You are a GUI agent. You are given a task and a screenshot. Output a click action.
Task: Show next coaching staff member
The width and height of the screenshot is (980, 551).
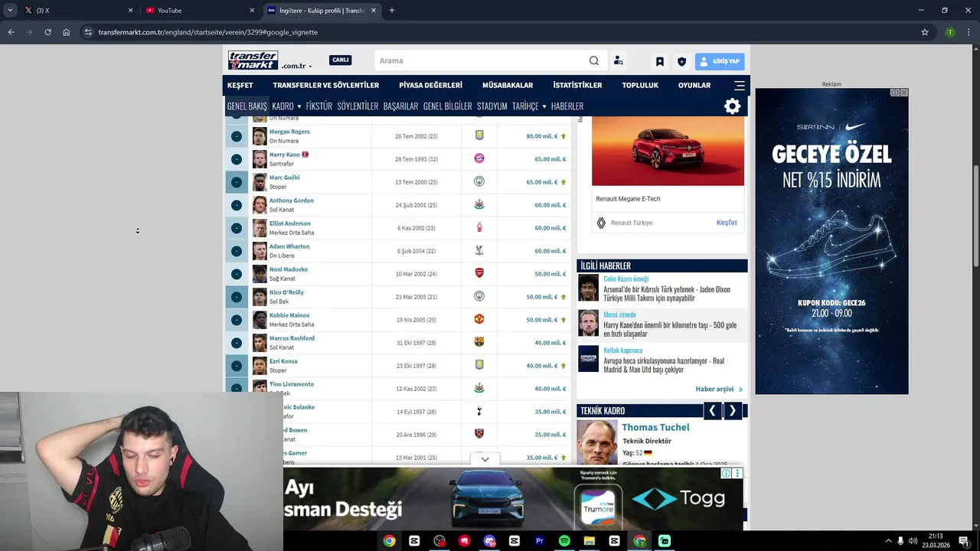pos(733,411)
